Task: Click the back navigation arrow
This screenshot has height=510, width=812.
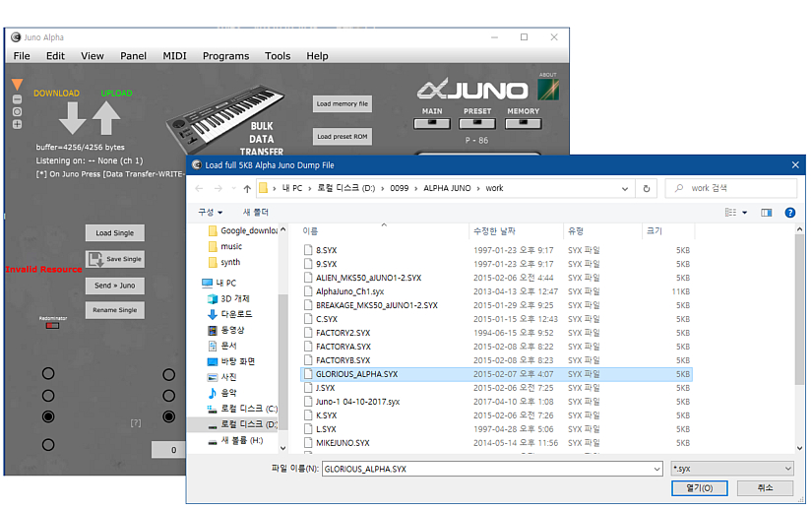Action: pos(200,188)
